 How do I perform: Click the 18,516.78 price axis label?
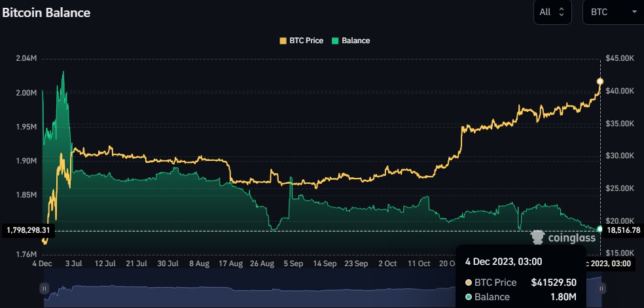pyautogui.click(x=624, y=230)
